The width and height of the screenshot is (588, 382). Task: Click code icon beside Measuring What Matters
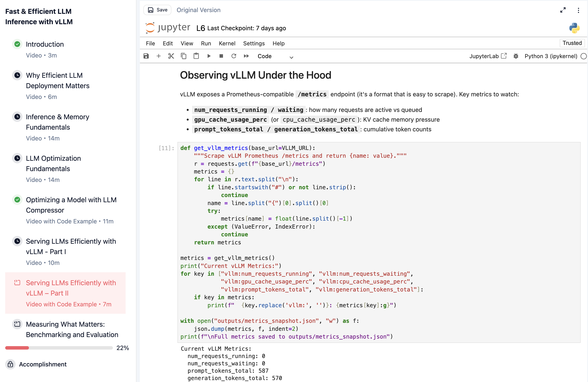pos(17,324)
